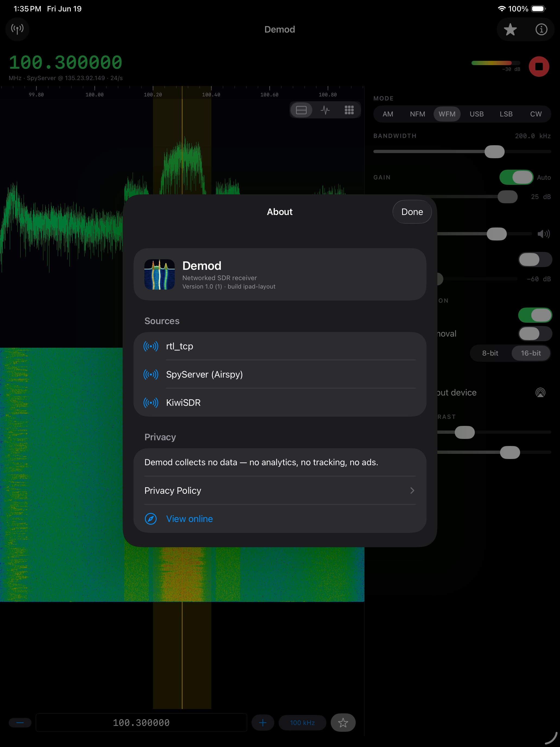560x747 pixels.
Task: Open the 100 kHz step size selector
Action: (x=302, y=723)
